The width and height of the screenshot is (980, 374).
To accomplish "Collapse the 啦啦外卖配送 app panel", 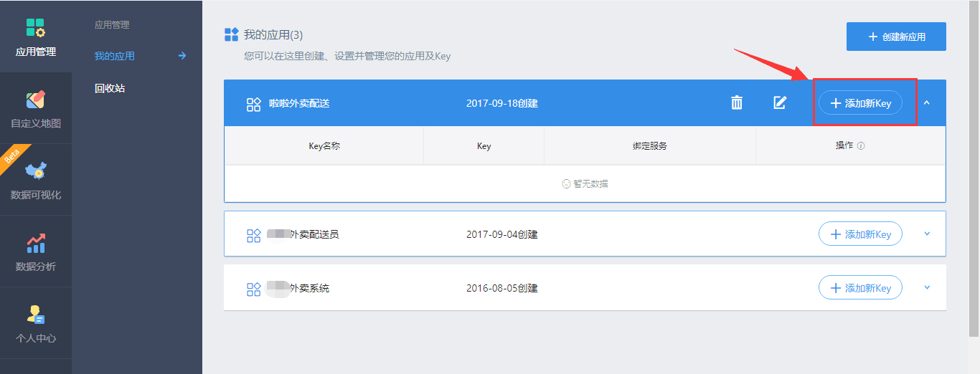I will 927,103.
